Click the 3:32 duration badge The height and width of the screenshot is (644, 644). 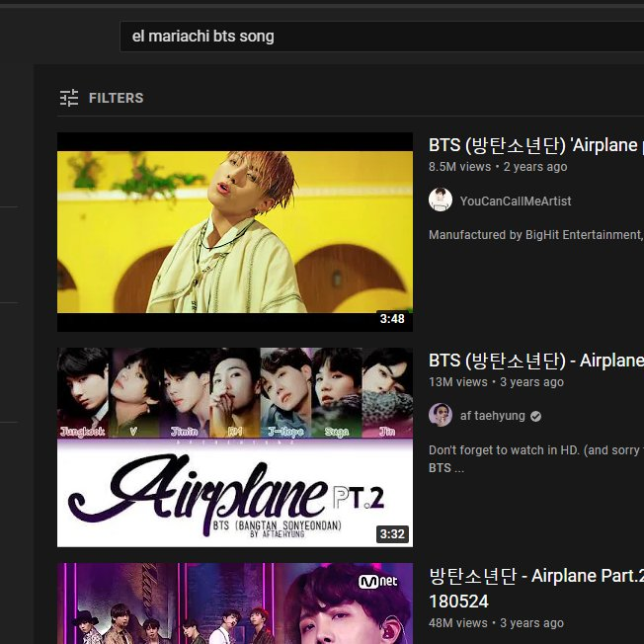(392, 534)
